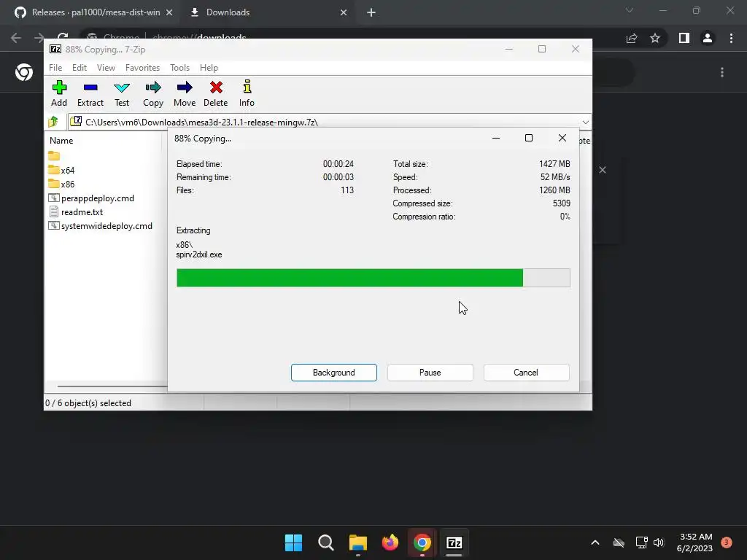Open the Tools menu
Viewport: 747px width, 560px height.
(179, 68)
